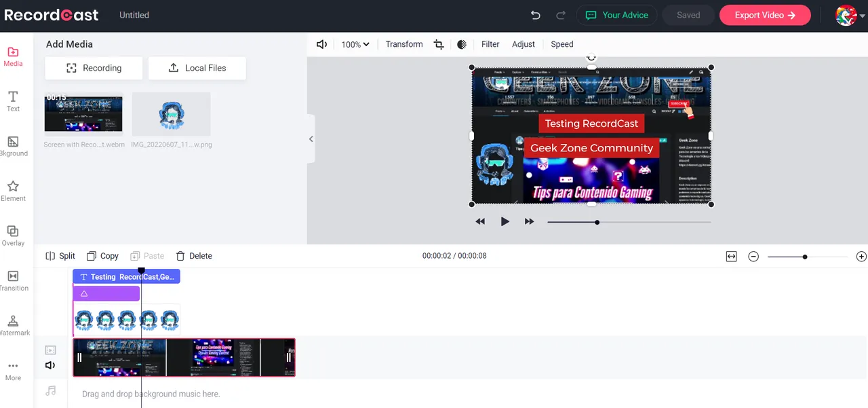Image resolution: width=868 pixels, height=408 pixels.
Task: Select the Testing RecordCast text in preview
Action: click(x=591, y=124)
